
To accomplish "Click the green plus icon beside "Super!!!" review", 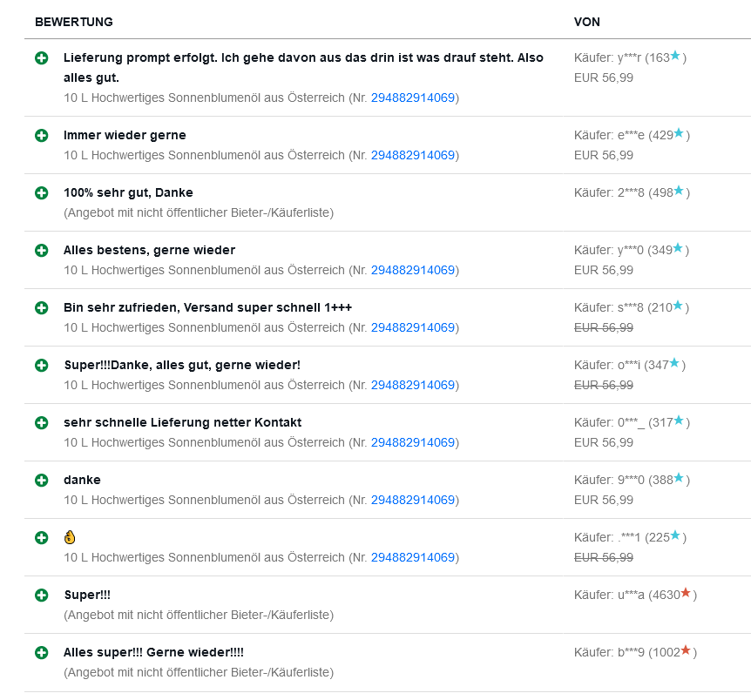I will point(41,595).
